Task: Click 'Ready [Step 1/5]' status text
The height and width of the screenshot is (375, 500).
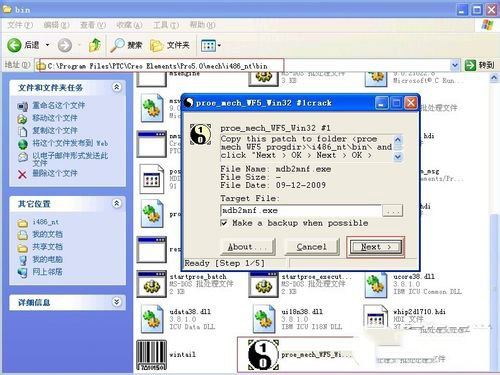Action: click(225, 263)
